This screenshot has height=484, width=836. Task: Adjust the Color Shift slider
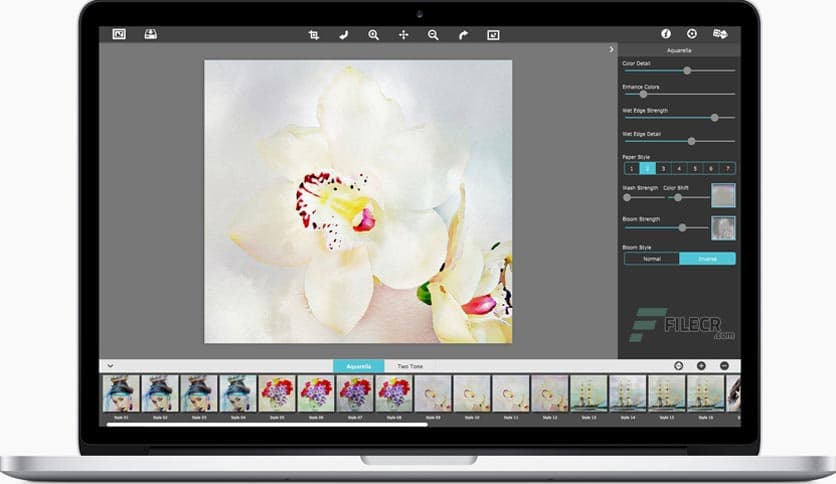pyautogui.click(x=688, y=197)
